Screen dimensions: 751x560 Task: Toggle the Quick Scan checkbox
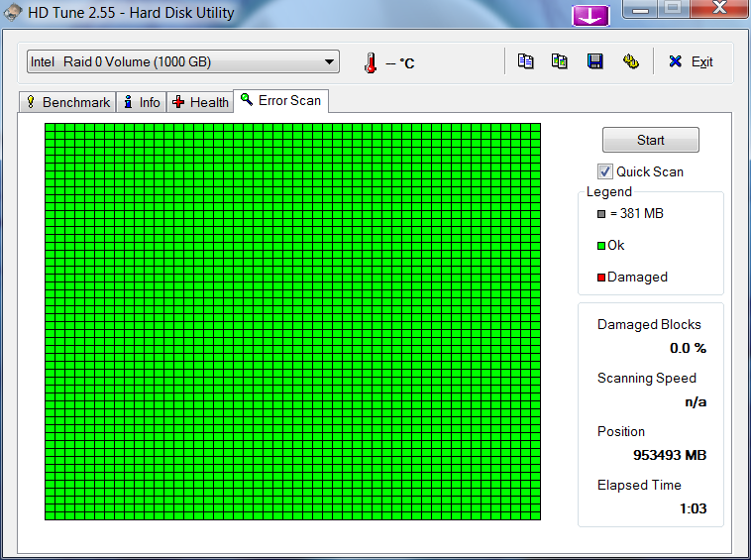tap(605, 171)
